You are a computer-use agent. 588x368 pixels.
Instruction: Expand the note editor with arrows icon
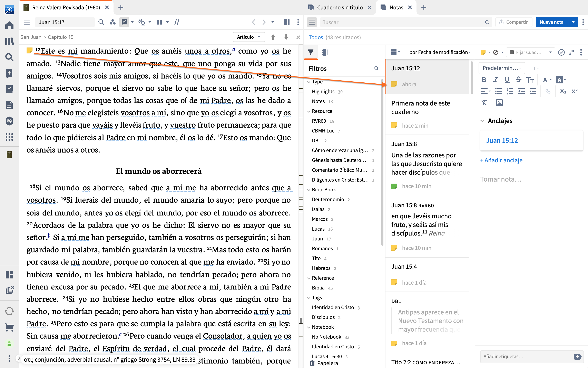coord(571,52)
